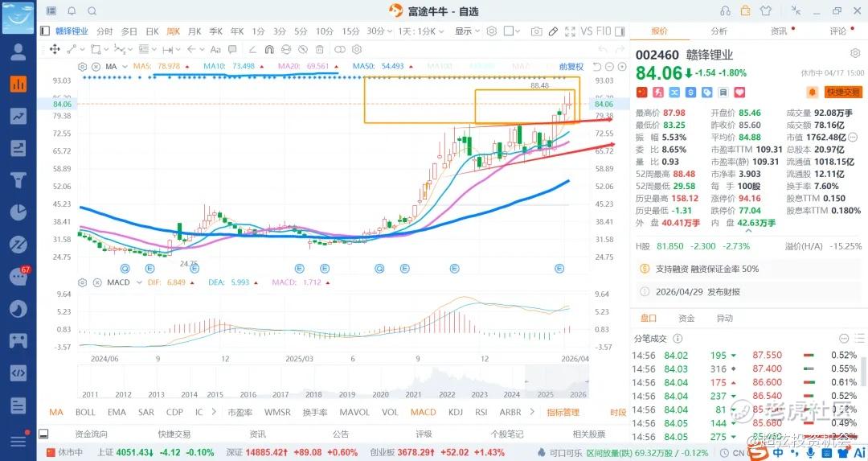The height and width of the screenshot is (461, 868).
Task: Toggle the MA50 indicator line
Action: click(383, 67)
